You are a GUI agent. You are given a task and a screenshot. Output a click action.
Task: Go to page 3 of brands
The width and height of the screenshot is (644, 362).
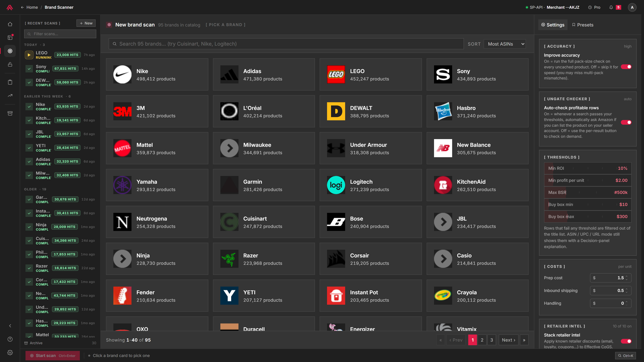tap(492, 340)
